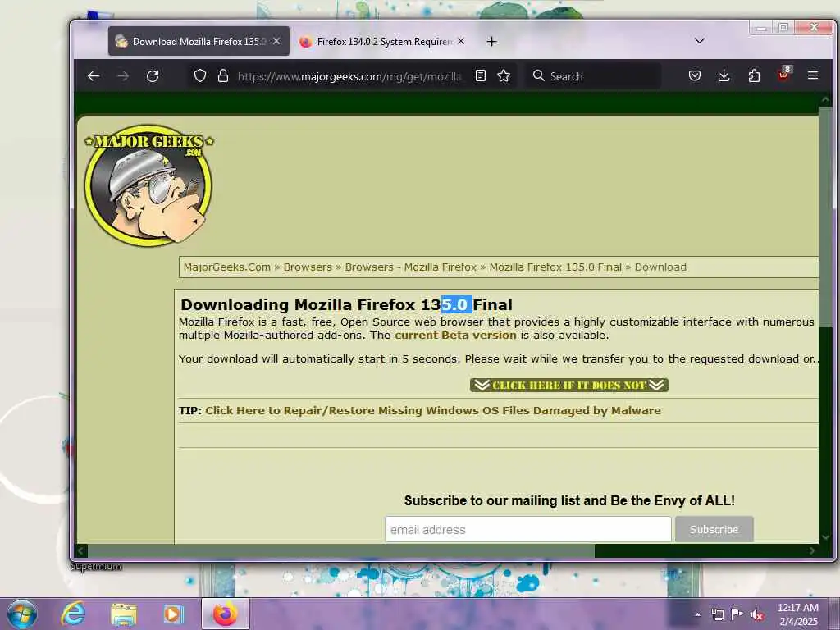Click the Search box in the toolbar

pos(594,76)
